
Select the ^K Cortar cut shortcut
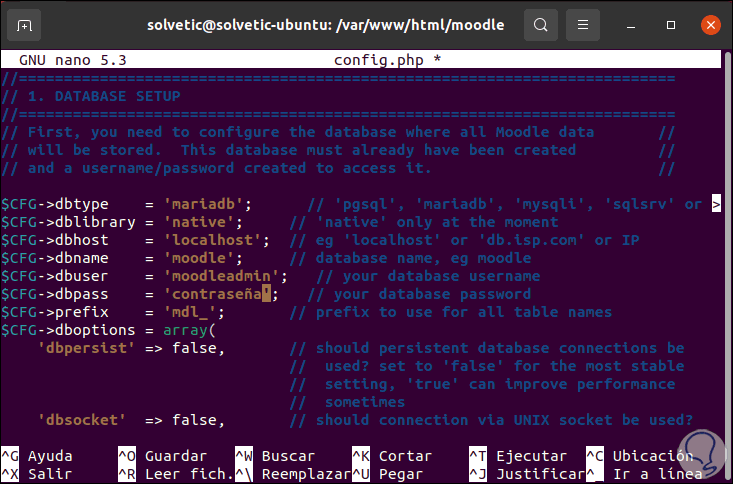coord(391,455)
